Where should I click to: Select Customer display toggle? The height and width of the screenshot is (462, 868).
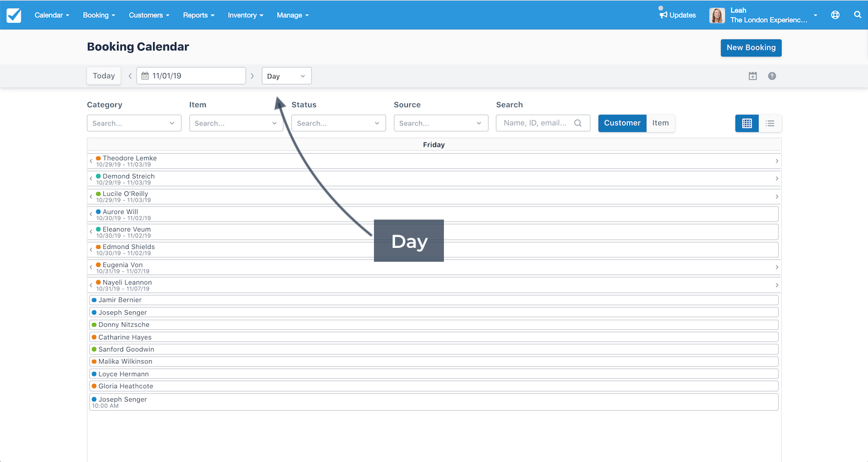pos(622,123)
